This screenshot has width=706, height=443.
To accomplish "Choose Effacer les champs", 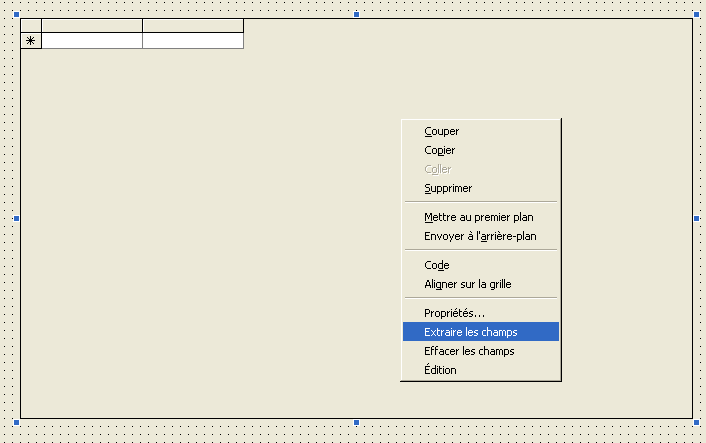I will [469, 351].
